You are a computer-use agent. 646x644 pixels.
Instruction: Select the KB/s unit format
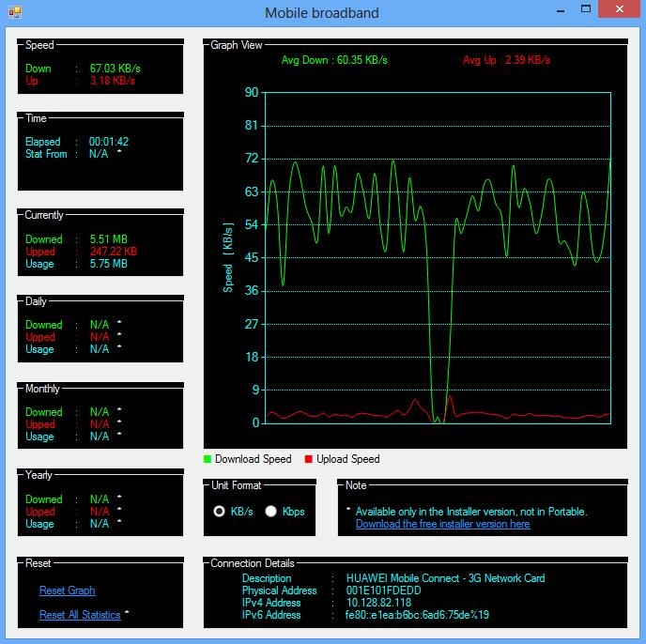220,512
